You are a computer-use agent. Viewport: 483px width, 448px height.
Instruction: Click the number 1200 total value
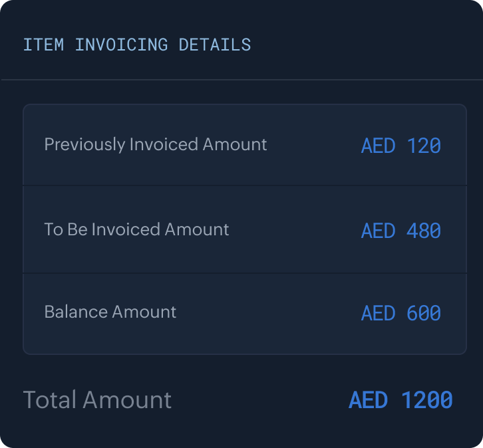(426, 400)
